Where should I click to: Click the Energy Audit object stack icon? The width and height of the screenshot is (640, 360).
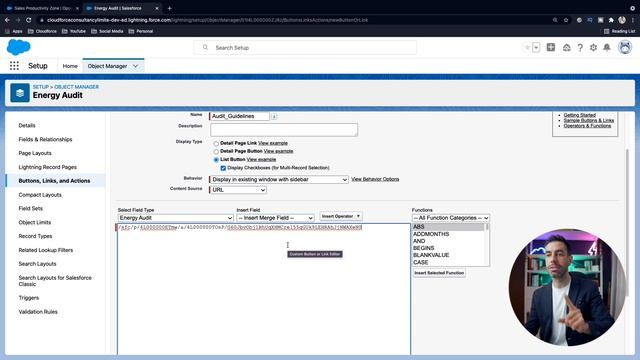click(20, 93)
